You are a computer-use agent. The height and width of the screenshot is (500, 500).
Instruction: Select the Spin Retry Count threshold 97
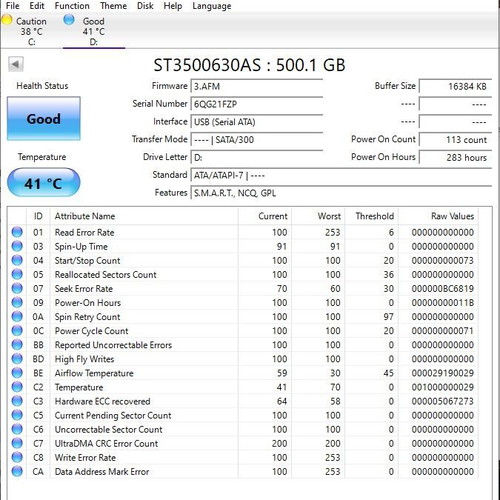pos(388,317)
